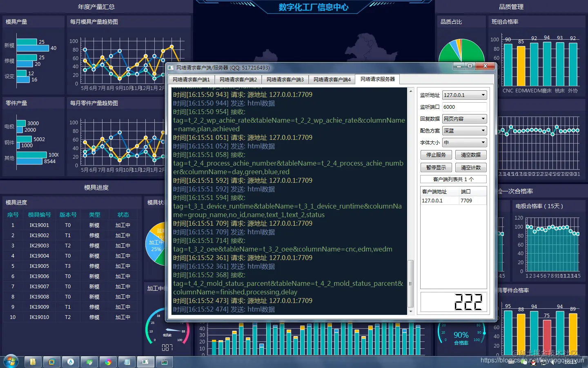Click the 模具编号 column header

pos(39,215)
